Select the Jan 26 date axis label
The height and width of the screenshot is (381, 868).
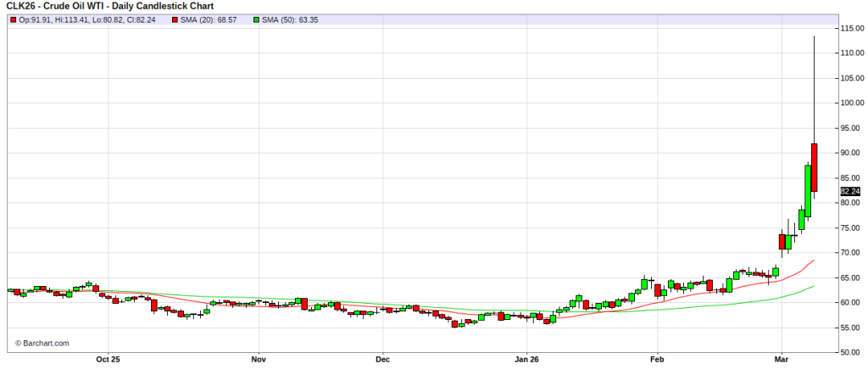pos(526,360)
